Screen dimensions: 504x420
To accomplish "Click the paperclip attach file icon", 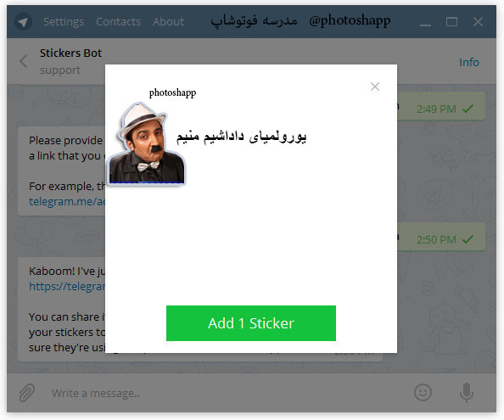I will 26,393.
